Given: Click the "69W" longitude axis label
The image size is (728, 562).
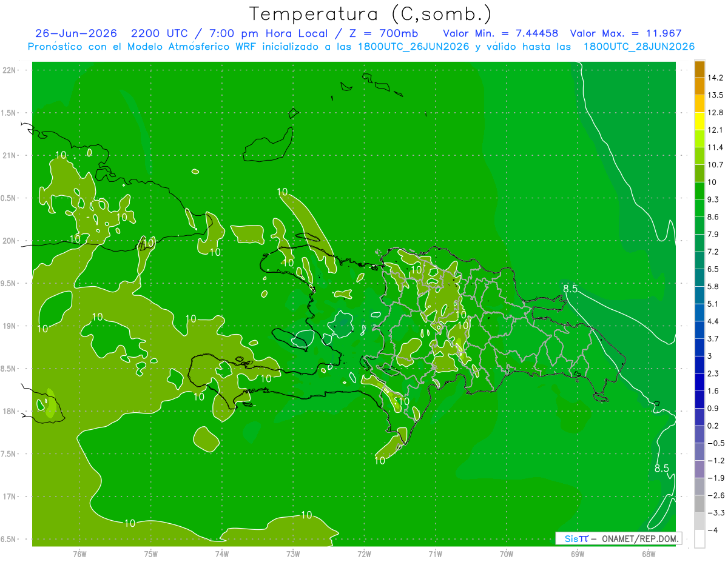Looking at the screenshot, I should (x=578, y=554).
